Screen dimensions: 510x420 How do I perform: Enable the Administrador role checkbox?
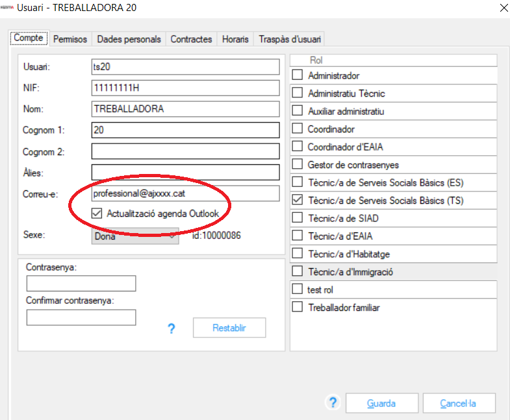298,76
